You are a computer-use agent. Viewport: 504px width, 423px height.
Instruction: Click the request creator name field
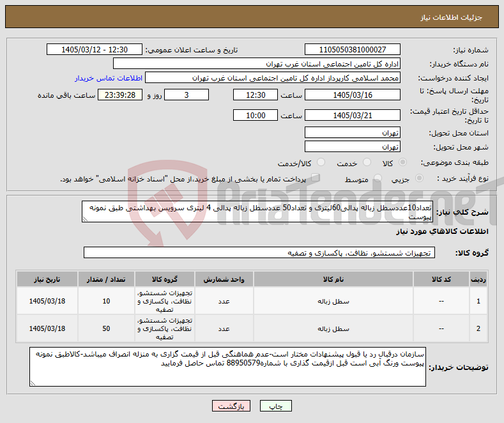click(273, 78)
